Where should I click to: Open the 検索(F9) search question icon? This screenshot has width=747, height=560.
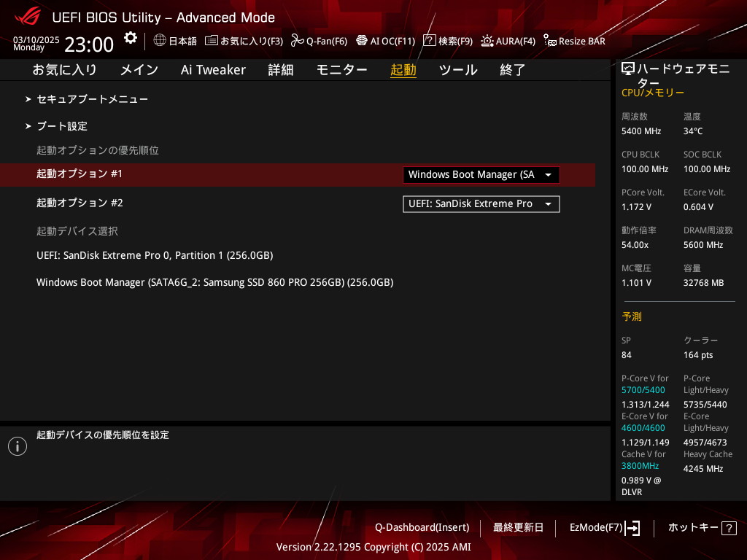click(429, 41)
